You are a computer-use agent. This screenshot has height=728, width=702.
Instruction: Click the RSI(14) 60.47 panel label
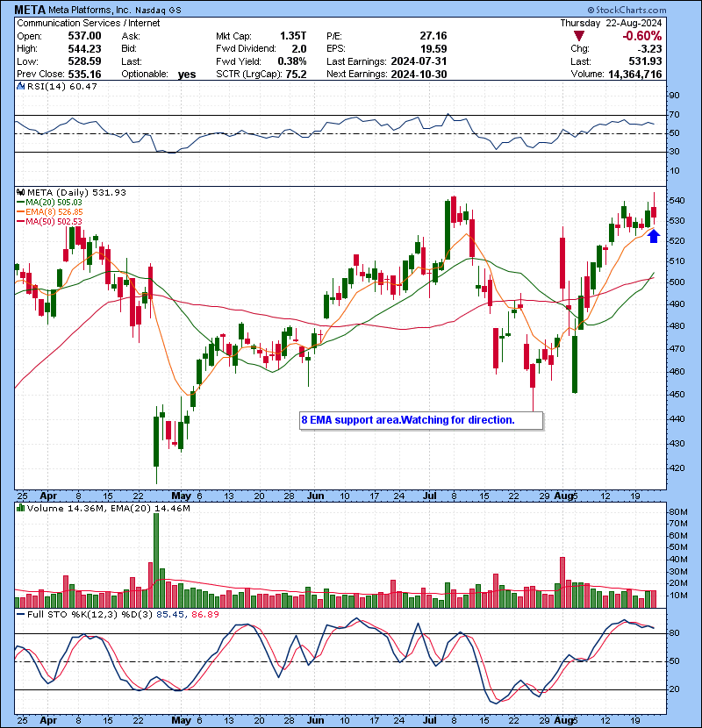pyautogui.click(x=61, y=86)
